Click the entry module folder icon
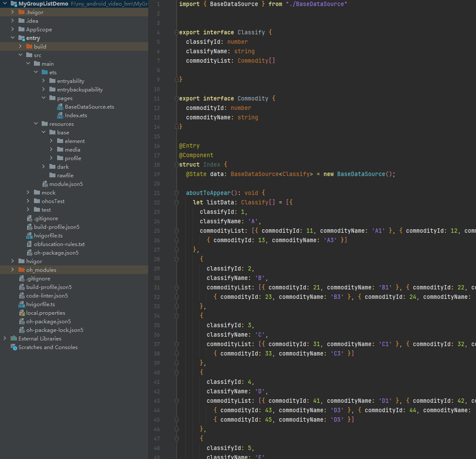This screenshot has height=459, width=476. [x=21, y=38]
